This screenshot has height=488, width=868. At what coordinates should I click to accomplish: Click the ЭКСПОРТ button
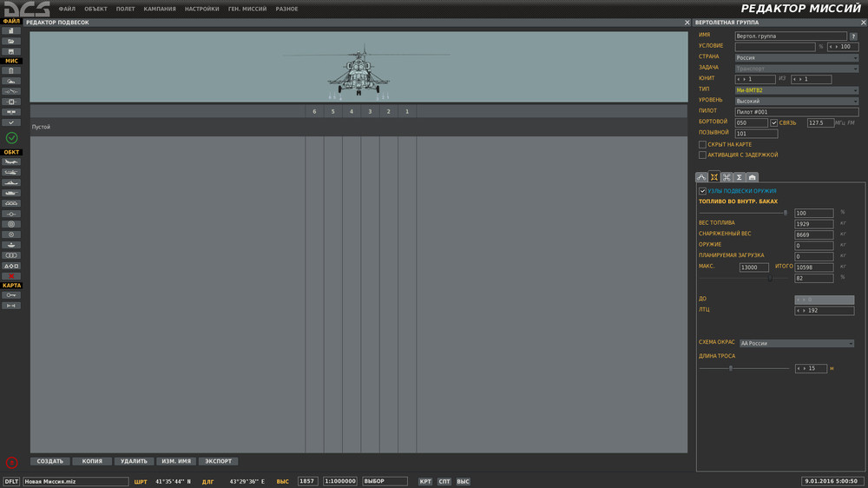point(218,461)
